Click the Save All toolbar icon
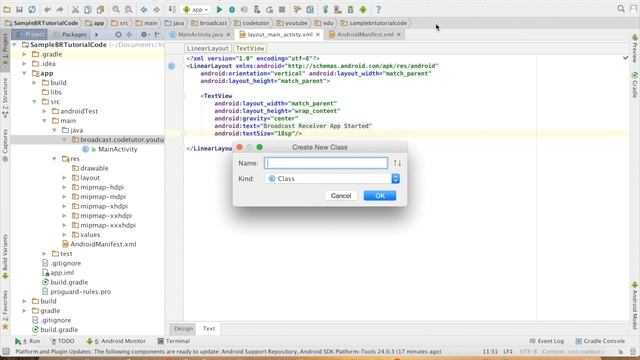640x360 pixels. [19, 9]
